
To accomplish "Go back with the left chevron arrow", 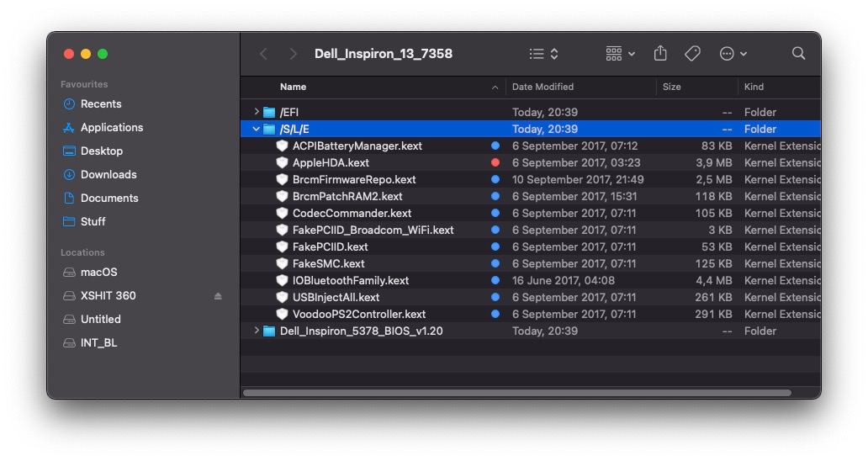I will tap(264, 54).
